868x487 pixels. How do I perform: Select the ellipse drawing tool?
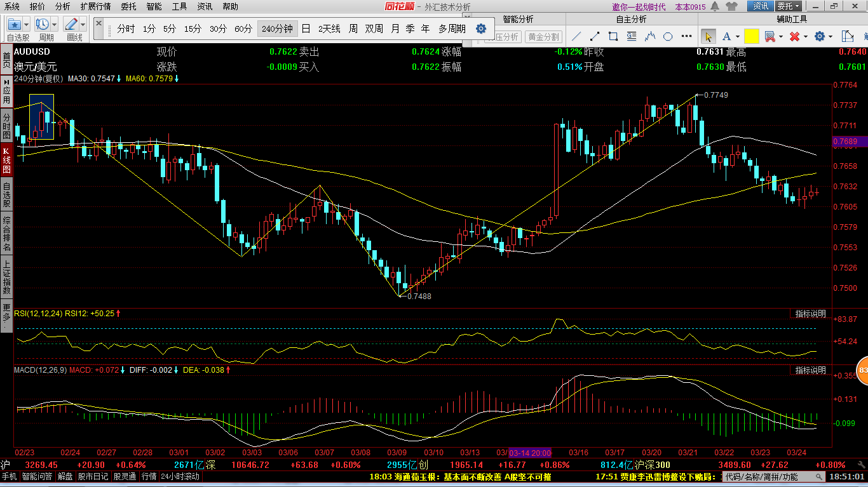[668, 37]
